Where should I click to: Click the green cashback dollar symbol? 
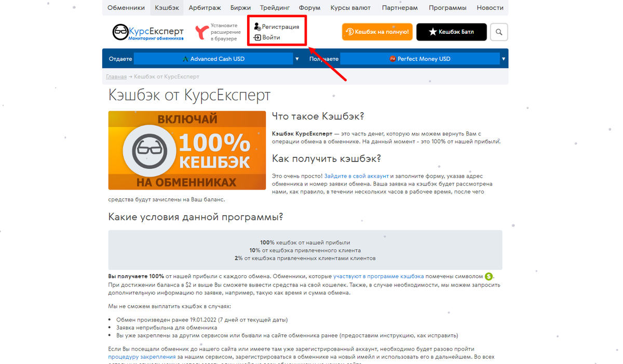coord(489,276)
